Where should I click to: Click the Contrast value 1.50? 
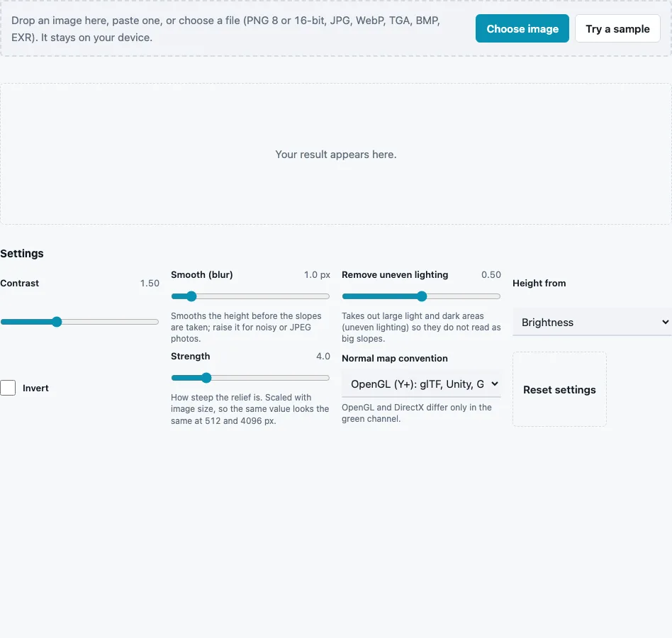(150, 284)
